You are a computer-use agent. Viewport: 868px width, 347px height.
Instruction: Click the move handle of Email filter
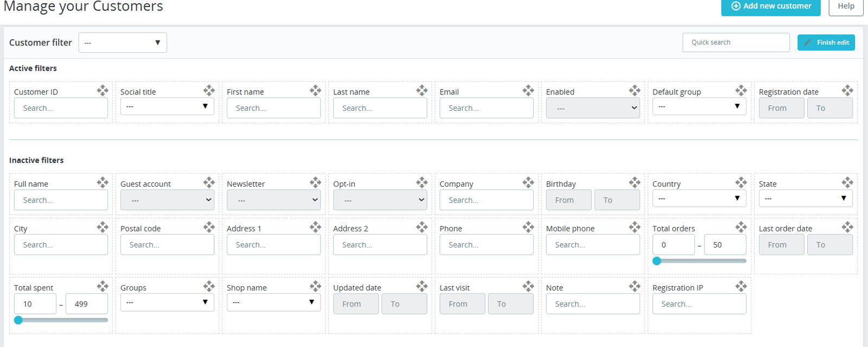pyautogui.click(x=528, y=90)
